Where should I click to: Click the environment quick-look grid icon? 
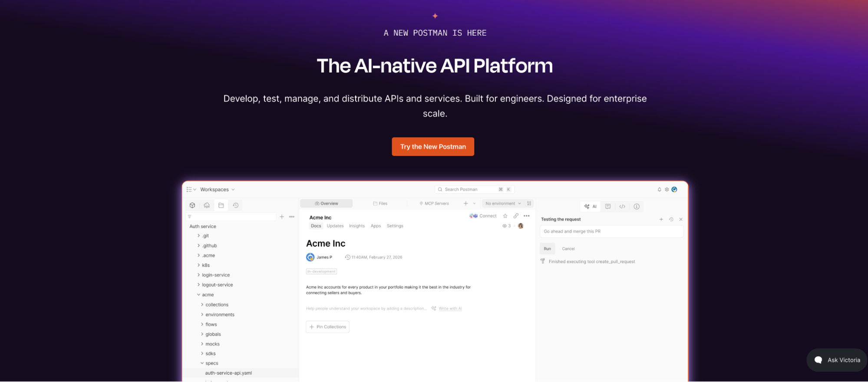[529, 203]
